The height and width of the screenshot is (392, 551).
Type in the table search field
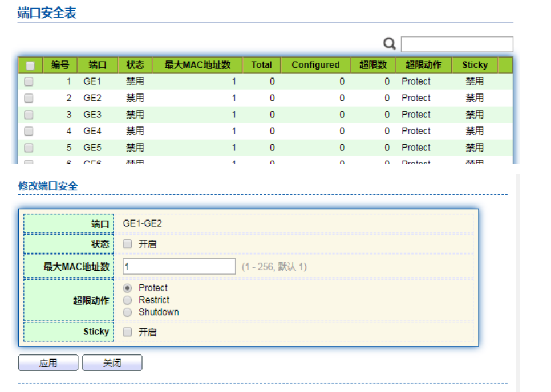(456, 44)
